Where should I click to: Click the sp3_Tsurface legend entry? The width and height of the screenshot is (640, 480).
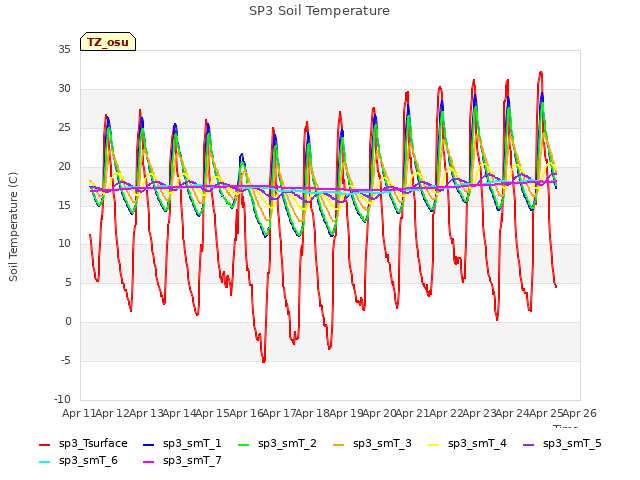point(83,444)
